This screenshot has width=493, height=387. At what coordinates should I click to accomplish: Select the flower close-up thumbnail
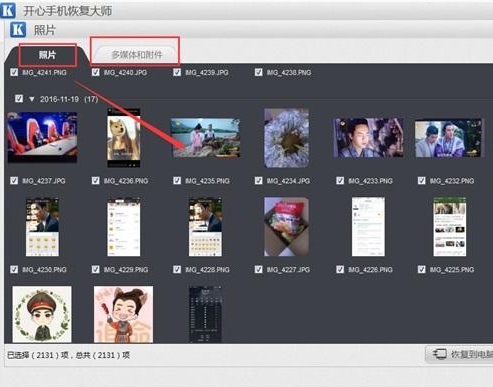click(287, 137)
